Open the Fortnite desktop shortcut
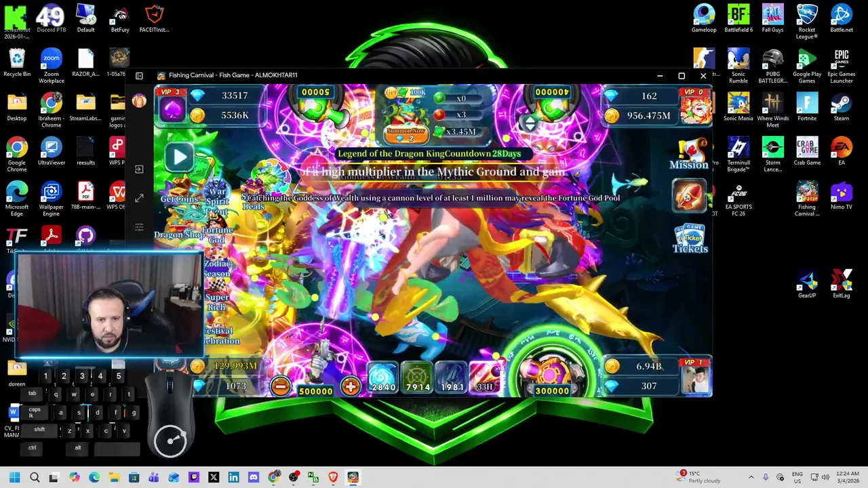The image size is (868, 488). (x=807, y=107)
